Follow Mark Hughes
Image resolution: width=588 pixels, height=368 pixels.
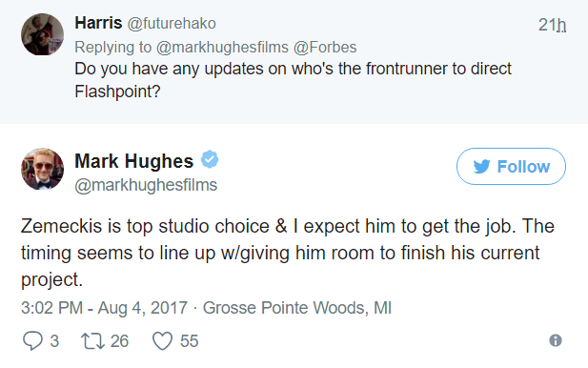[x=511, y=166]
